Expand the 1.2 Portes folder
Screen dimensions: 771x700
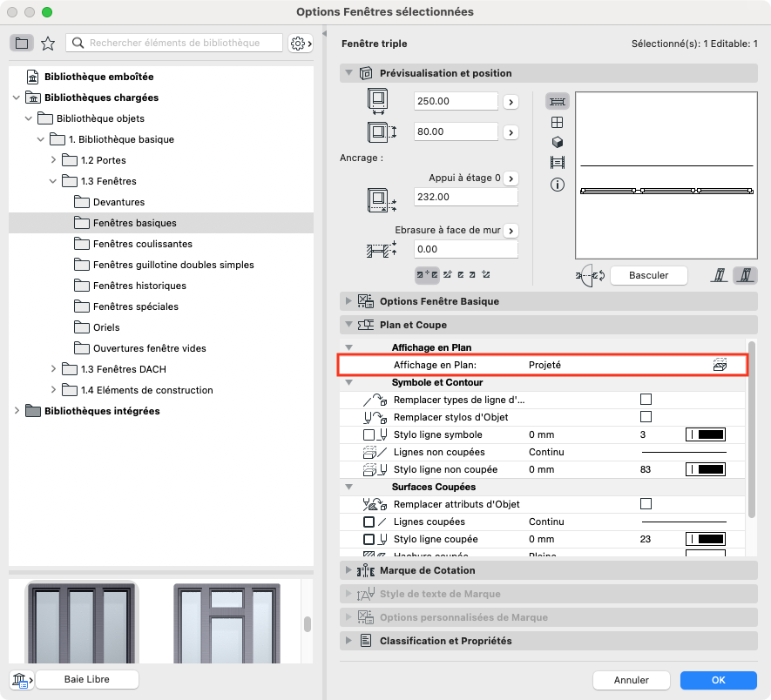pos(53,159)
